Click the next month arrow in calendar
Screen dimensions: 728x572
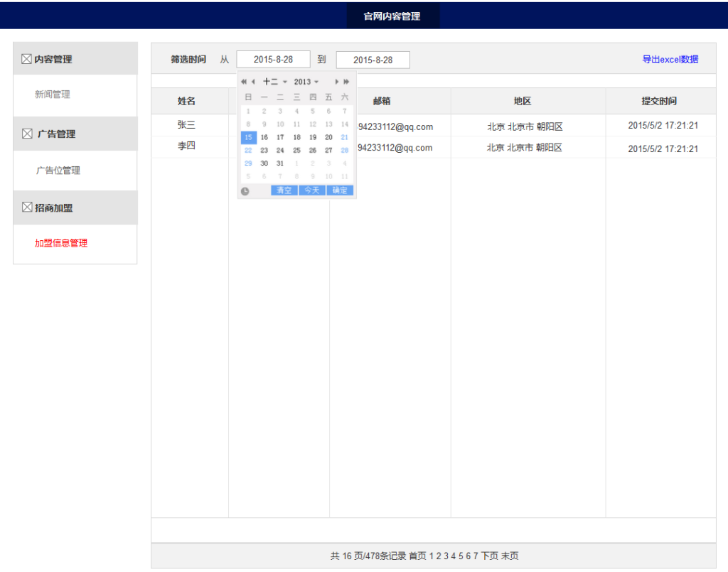tap(337, 82)
